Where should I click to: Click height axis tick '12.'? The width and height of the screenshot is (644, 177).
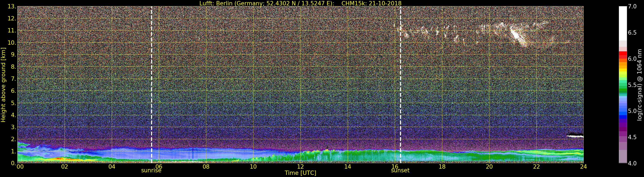tap(12, 19)
